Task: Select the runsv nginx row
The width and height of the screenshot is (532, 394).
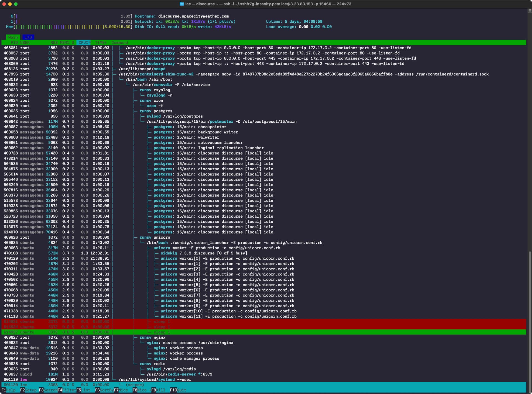Action: click(x=264, y=337)
